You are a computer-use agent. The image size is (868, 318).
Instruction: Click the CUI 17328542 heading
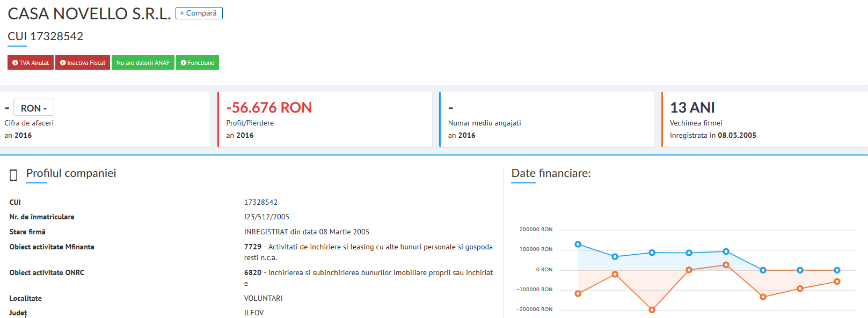point(46,36)
